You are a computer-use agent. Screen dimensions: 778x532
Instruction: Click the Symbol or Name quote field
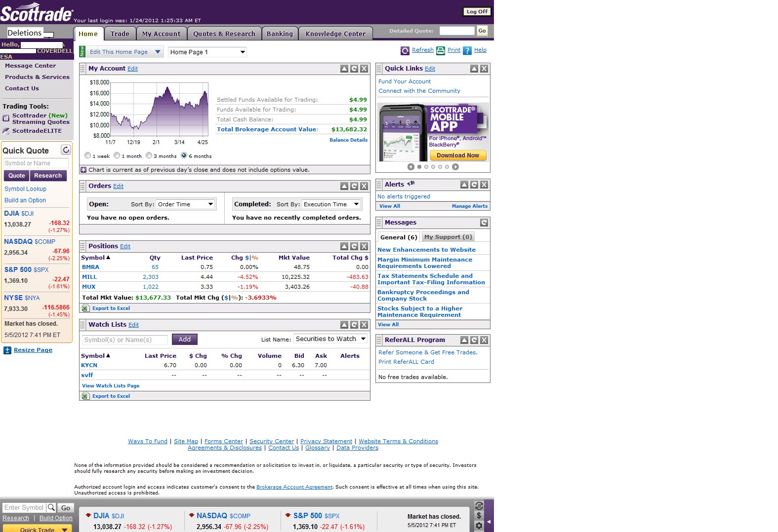pos(36,163)
